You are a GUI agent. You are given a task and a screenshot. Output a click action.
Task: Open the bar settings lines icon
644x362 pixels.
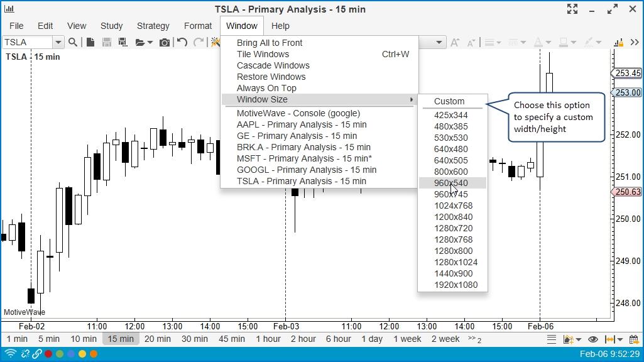[x=552, y=339]
